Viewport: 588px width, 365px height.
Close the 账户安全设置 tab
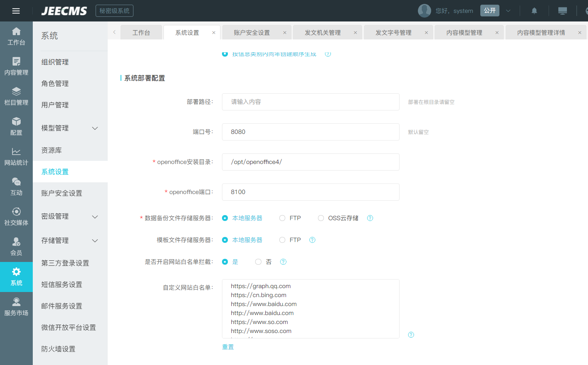coord(285,33)
